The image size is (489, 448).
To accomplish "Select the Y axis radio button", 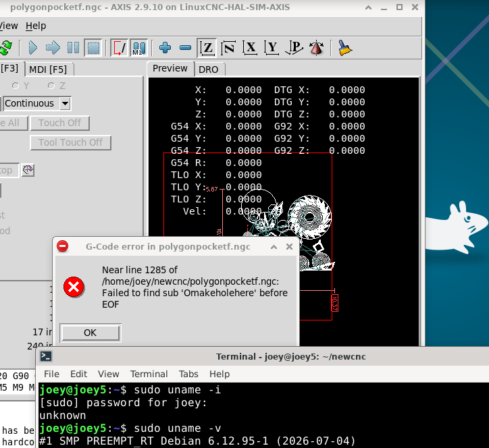I will [x=16, y=86].
